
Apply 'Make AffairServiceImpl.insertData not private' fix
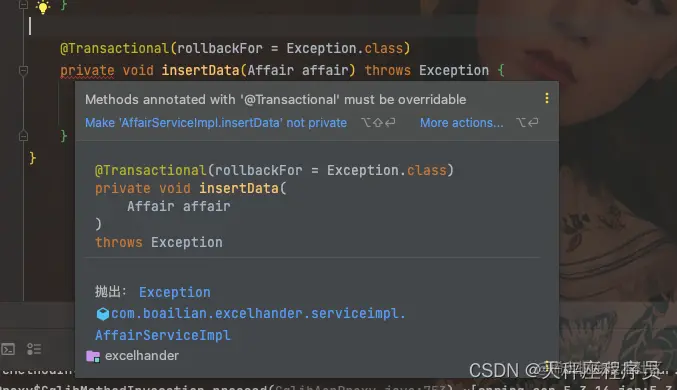(216, 123)
